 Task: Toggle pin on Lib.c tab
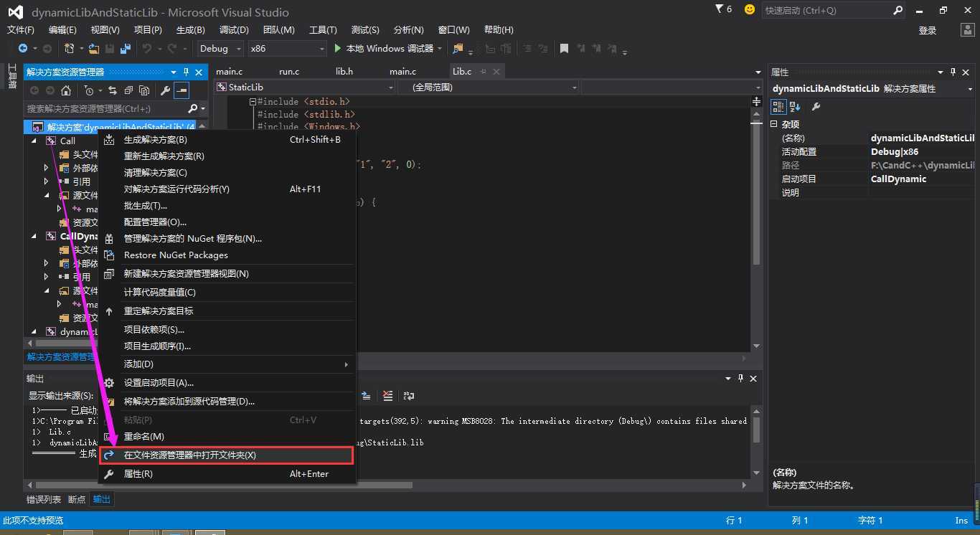(x=483, y=72)
